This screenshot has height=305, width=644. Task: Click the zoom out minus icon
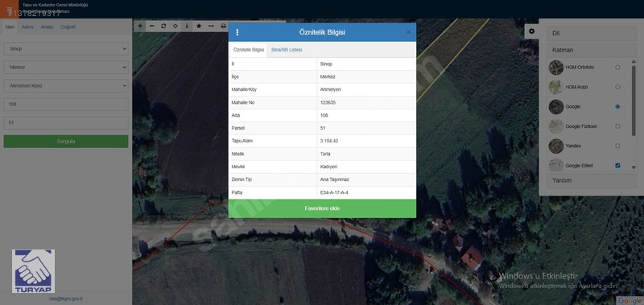[x=152, y=26]
